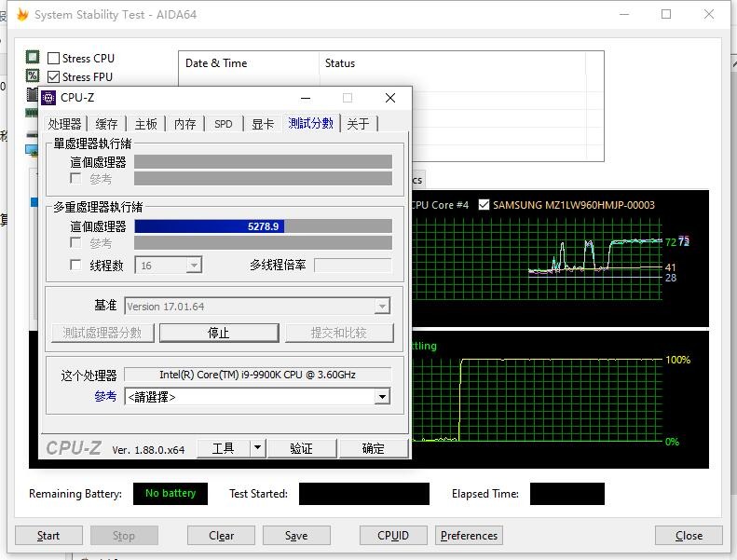Image resolution: width=737 pixels, height=560 pixels.
Task: Click the single thread reference bar
Action: tap(263, 179)
